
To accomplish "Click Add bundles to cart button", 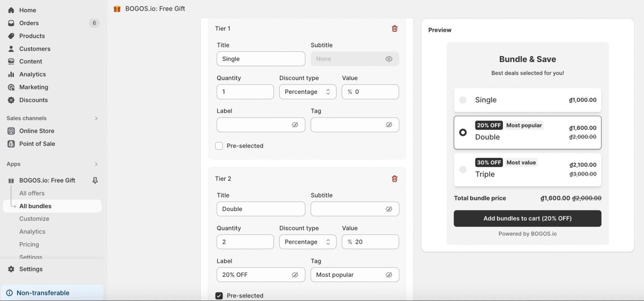I will point(527,218).
